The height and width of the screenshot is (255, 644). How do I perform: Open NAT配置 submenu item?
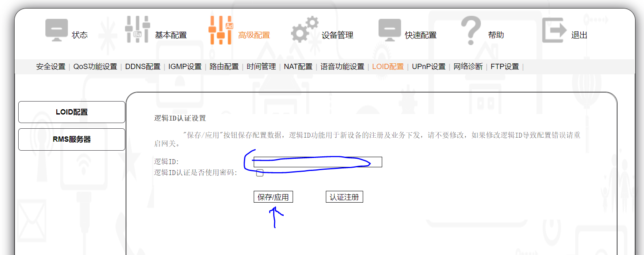298,67
